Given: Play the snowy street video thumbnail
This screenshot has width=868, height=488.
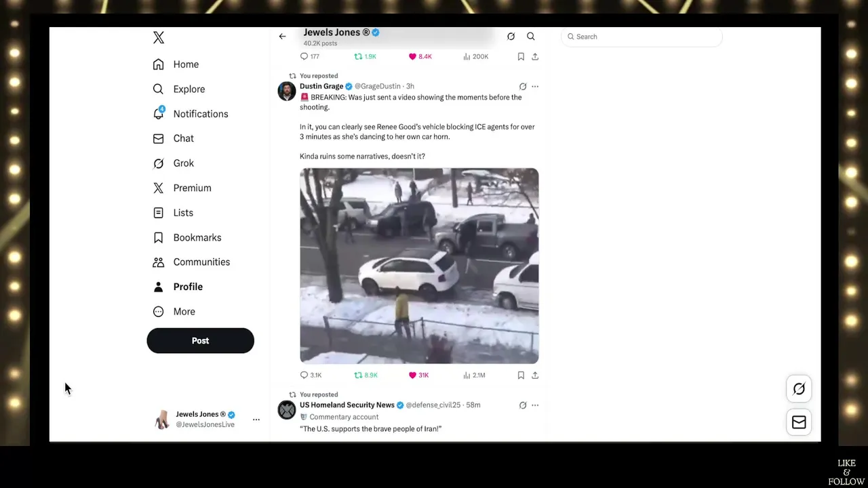Looking at the screenshot, I should tap(419, 266).
